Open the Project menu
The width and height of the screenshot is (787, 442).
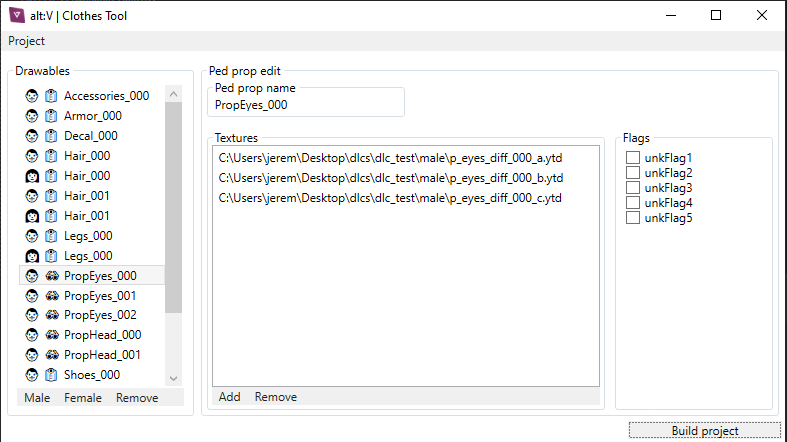(x=26, y=41)
